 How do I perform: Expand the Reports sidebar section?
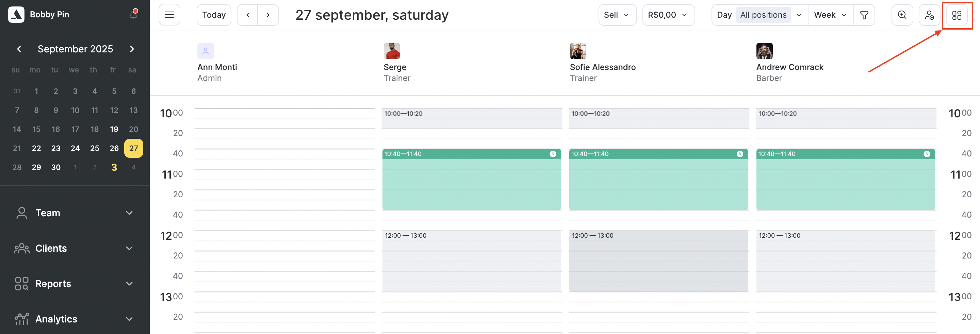[74, 283]
